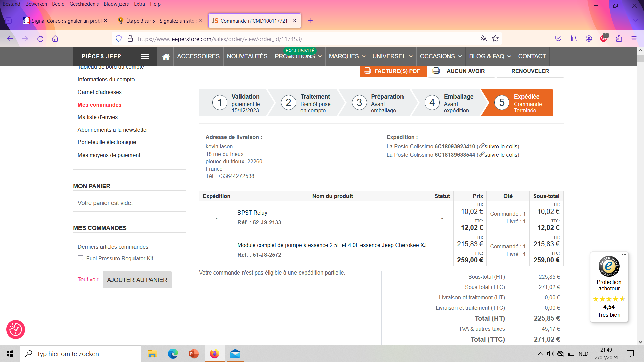Screen dimensions: 644x362
Task: Click the Firefox translate page icon
Action: [483, 39]
